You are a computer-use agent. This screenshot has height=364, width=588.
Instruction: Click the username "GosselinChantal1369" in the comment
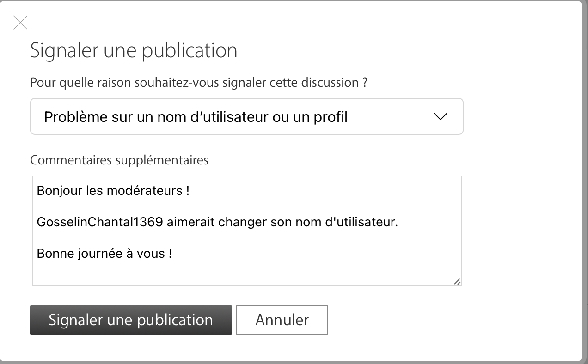100,222
